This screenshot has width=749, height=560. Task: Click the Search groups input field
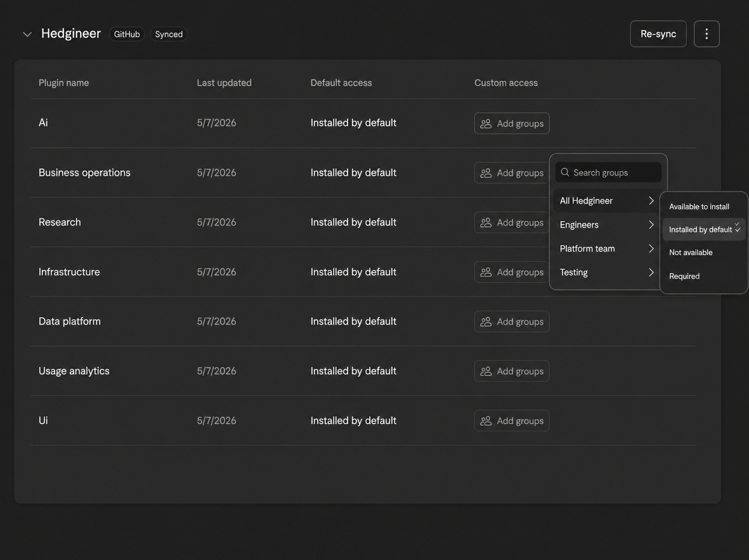pyautogui.click(x=608, y=172)
